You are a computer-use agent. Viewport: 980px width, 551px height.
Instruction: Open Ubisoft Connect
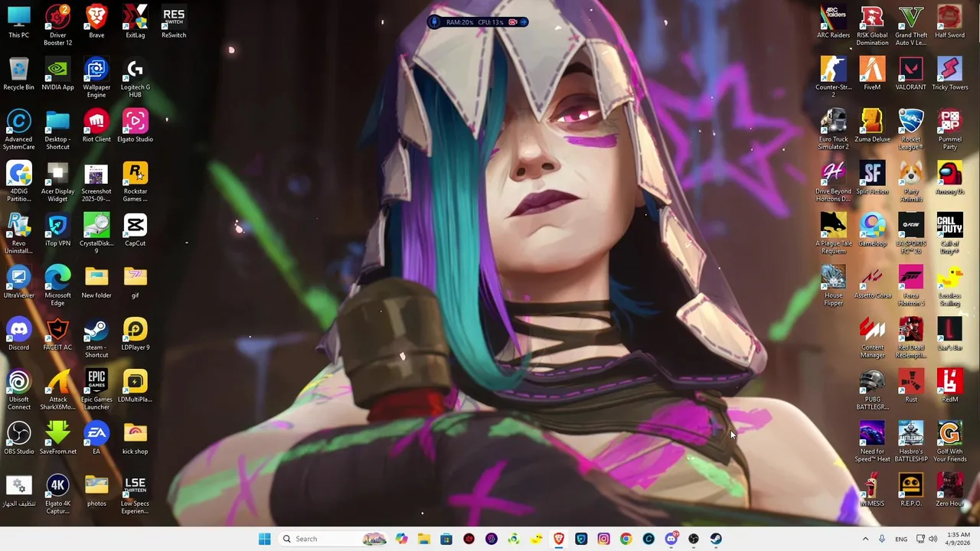click(19, 390)
